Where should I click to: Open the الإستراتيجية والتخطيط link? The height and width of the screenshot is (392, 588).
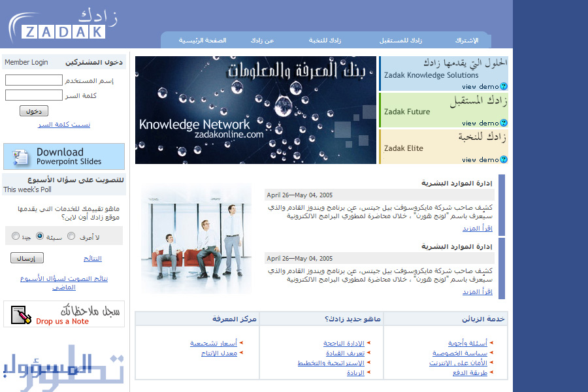pyautogui.click(x=331, y=363)
